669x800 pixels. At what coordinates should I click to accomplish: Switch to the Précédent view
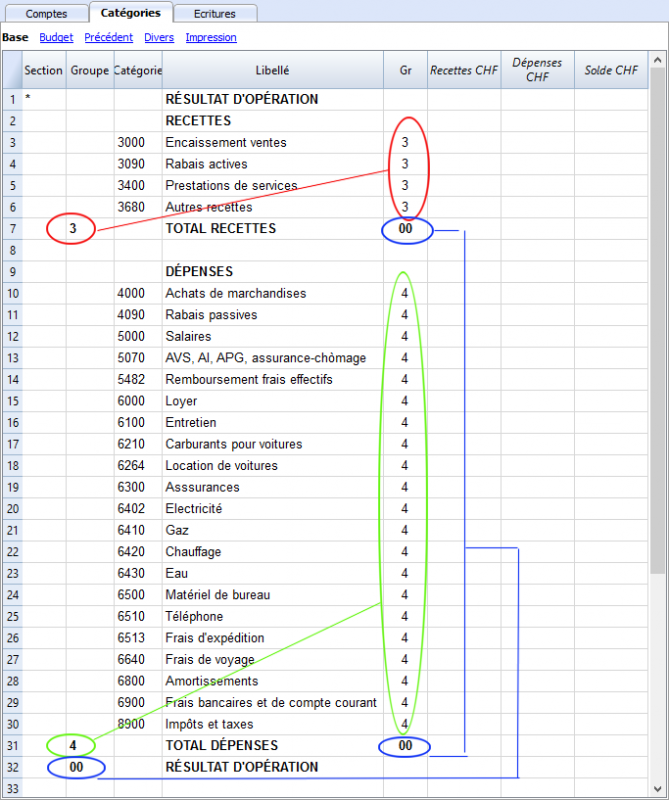coord(109,38)
